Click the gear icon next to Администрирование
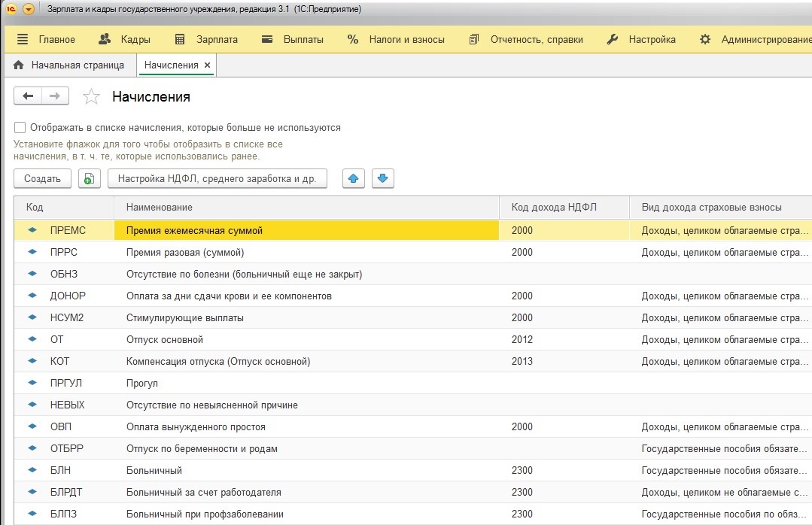The width and height of the screenshot is (812, 525). click(705, 39)
